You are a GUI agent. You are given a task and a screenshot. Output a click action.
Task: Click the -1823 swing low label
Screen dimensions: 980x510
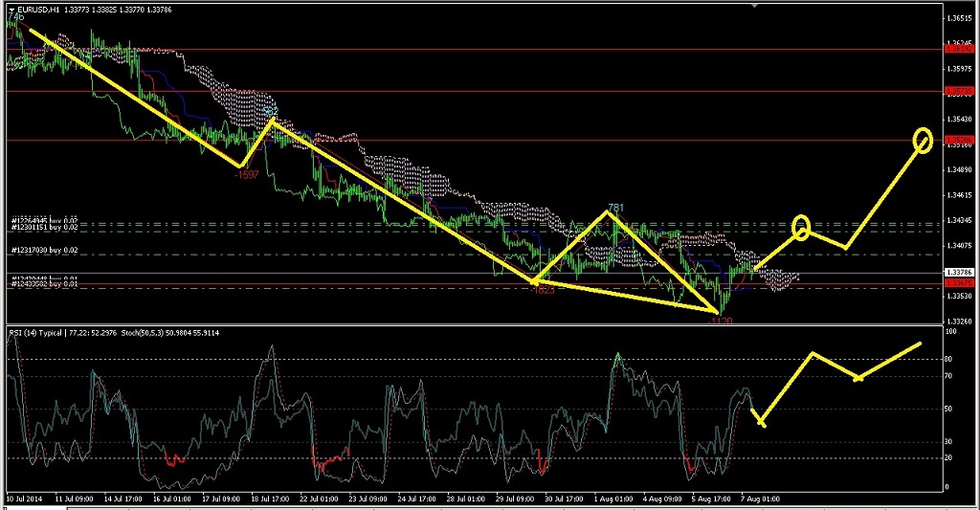[542, 290]
